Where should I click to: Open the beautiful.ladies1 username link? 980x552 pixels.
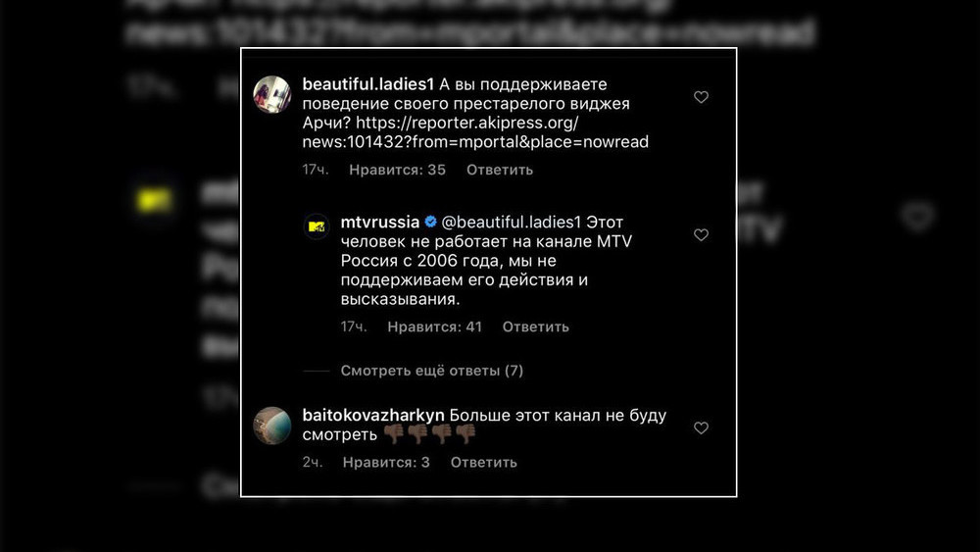coord(368,83)
